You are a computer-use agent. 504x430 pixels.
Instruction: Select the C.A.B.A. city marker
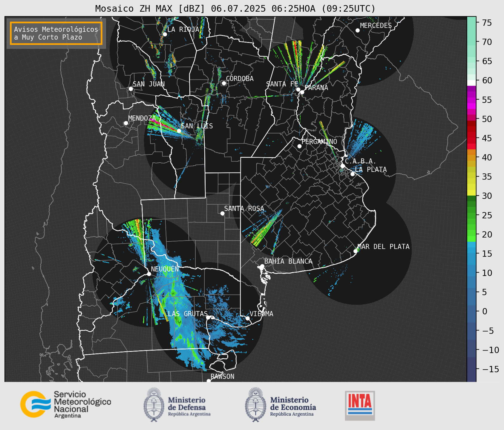pos(343,166)
